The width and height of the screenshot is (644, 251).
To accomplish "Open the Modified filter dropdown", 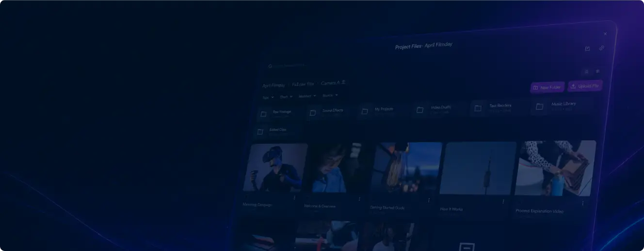I will pos(307,96).
